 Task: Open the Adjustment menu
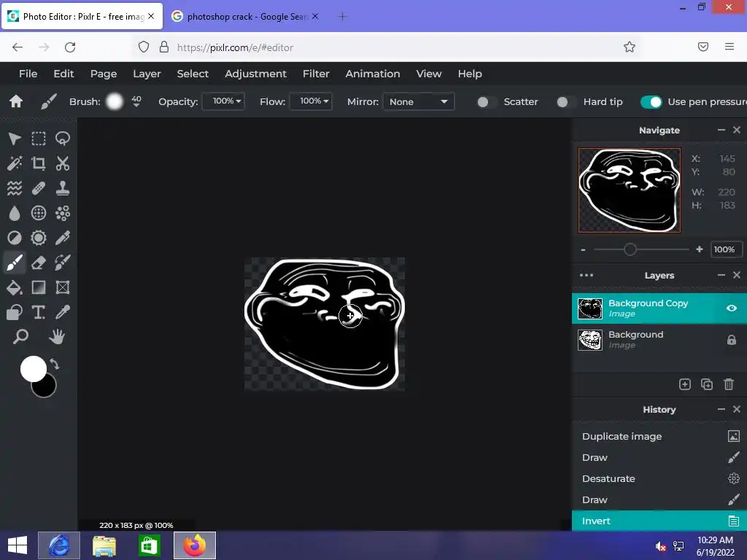point(256,74)
